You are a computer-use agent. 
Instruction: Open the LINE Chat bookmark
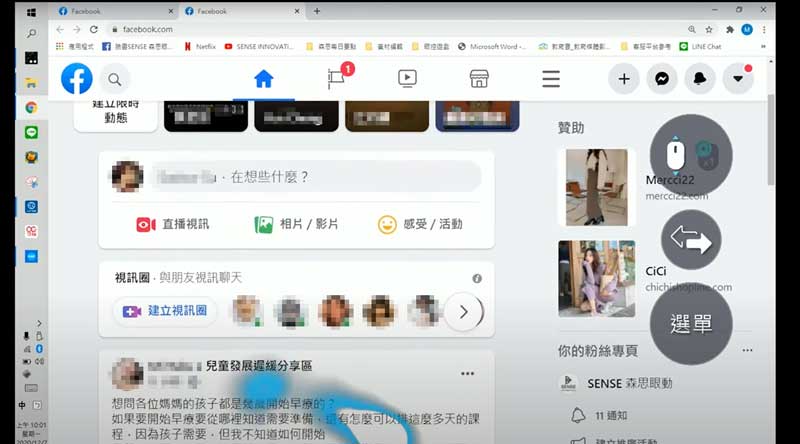point(701,46)
